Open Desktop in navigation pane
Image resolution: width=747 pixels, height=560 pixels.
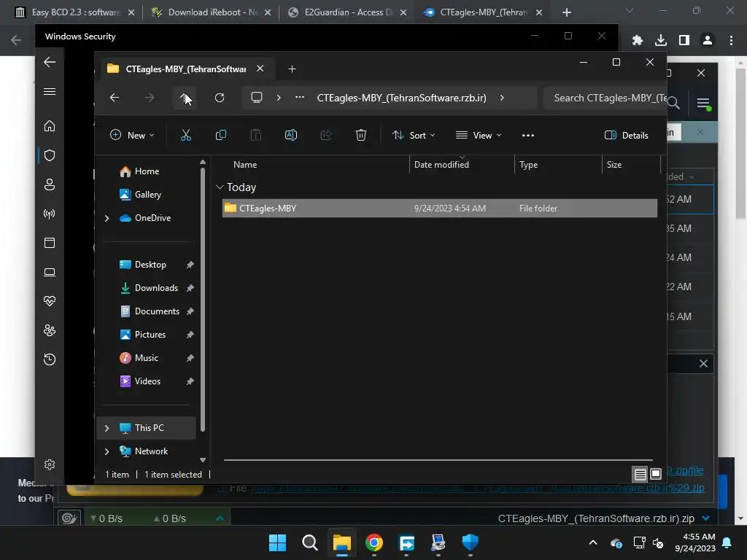coord(150,265)
